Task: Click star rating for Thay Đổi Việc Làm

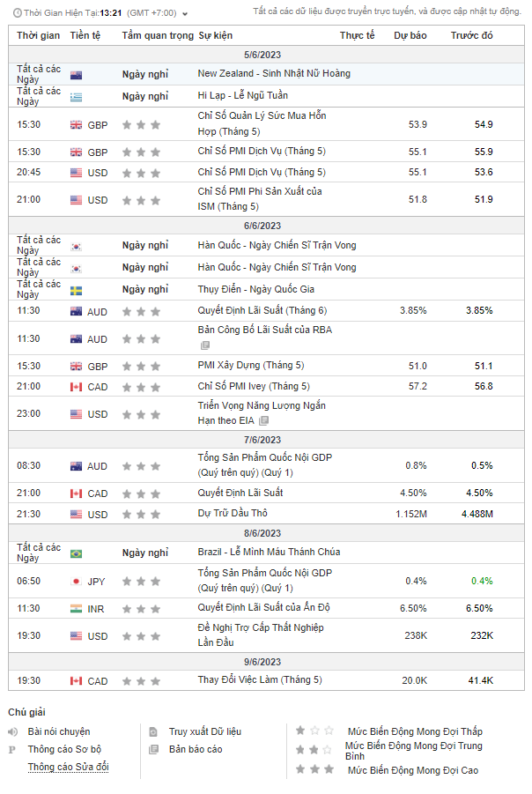Action: click(141, 681)
